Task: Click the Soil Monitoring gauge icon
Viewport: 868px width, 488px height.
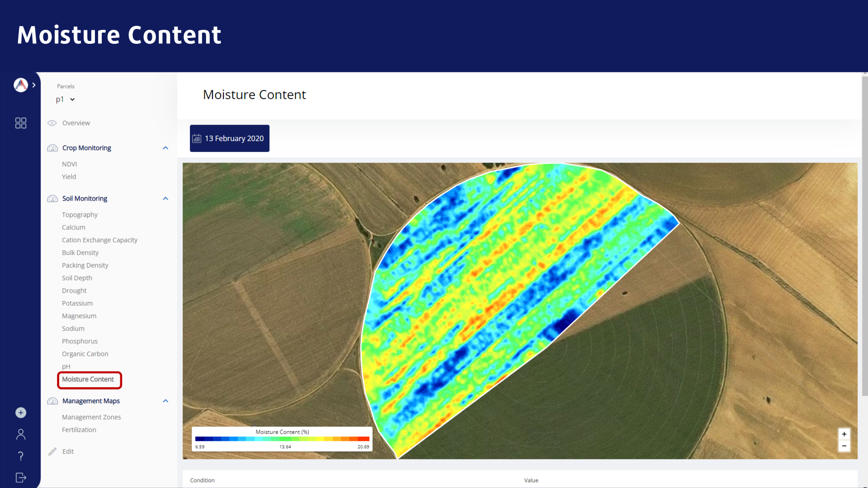Action: [x=52, y=198]
